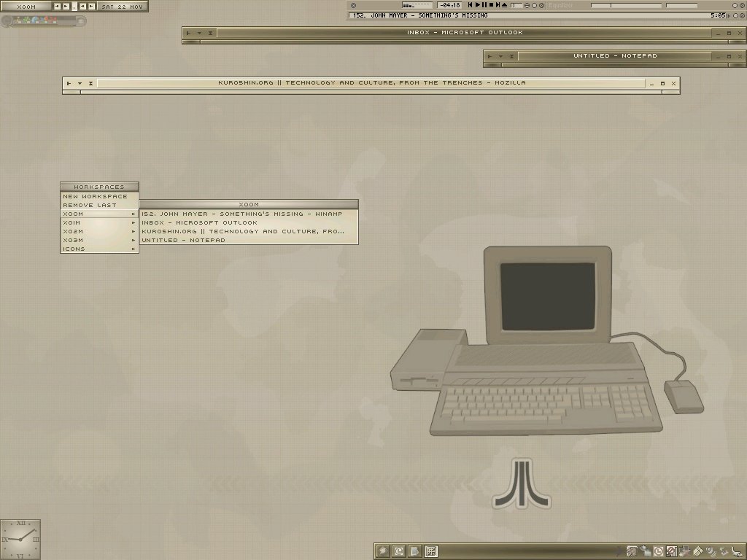Click the Winamp spectrum visualizer
The height and width of the screenshot is (560, 747).
click(x=417, y=5)
